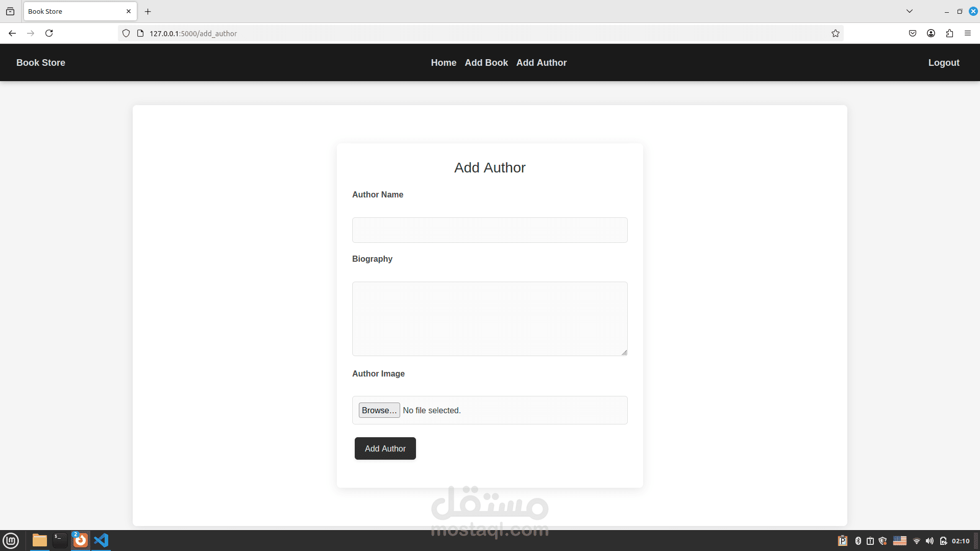Open a new browser tab
The height and width of the screenshot is (551, 980).
[x=148, y=11]
